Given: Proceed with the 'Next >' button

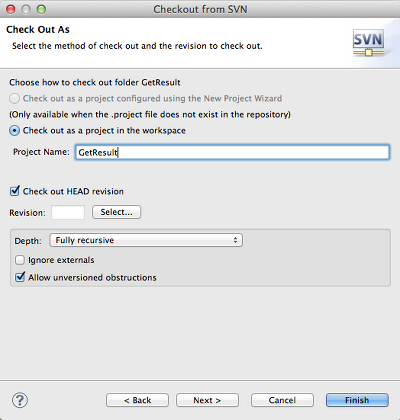Looking at the screenshot, I should (207, 400).
